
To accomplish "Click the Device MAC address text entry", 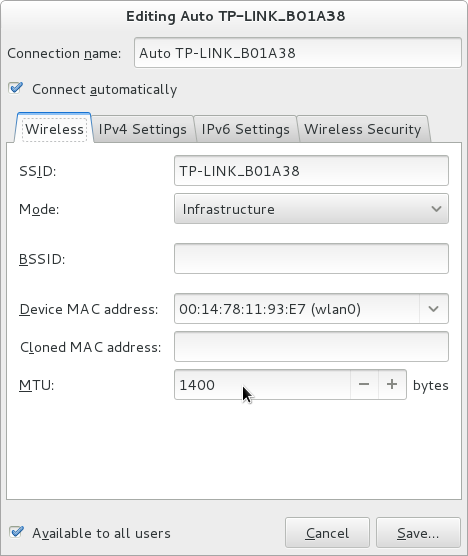I will click(297, 308).
